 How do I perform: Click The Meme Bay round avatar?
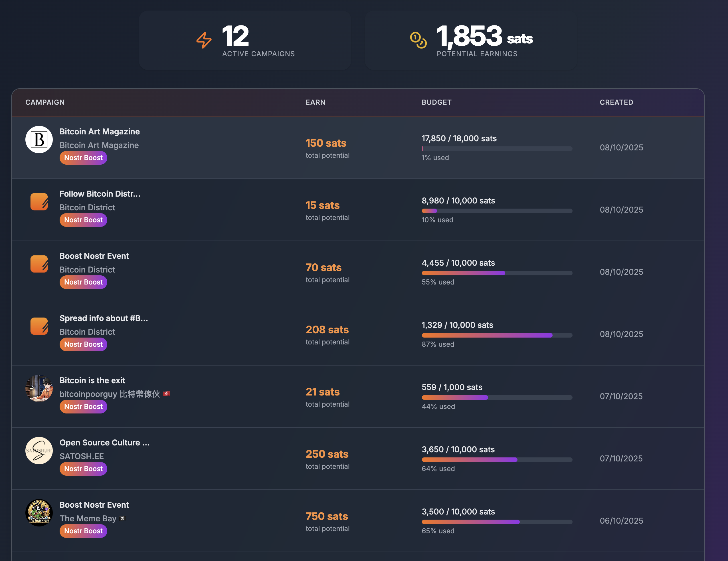pyautogui.click(x=39, y=513)
